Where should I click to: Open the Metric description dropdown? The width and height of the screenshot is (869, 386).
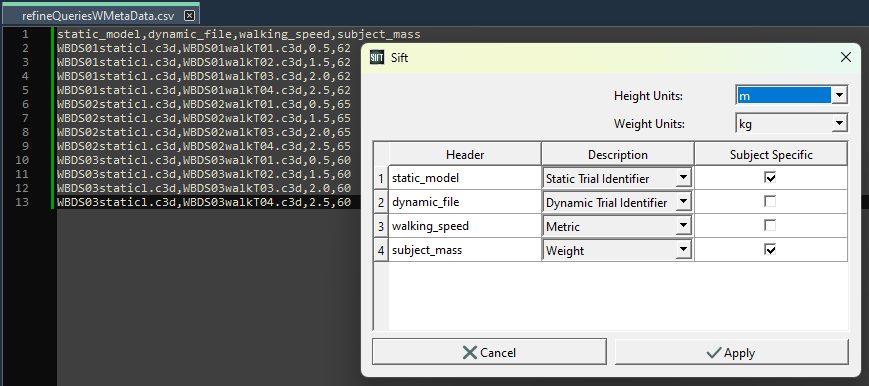tap(684, 226)
